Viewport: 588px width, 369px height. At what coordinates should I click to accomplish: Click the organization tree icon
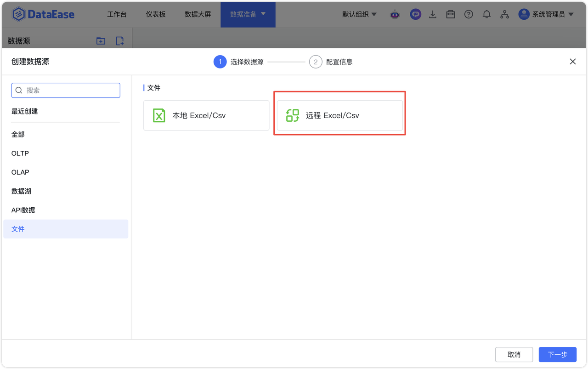505,14
